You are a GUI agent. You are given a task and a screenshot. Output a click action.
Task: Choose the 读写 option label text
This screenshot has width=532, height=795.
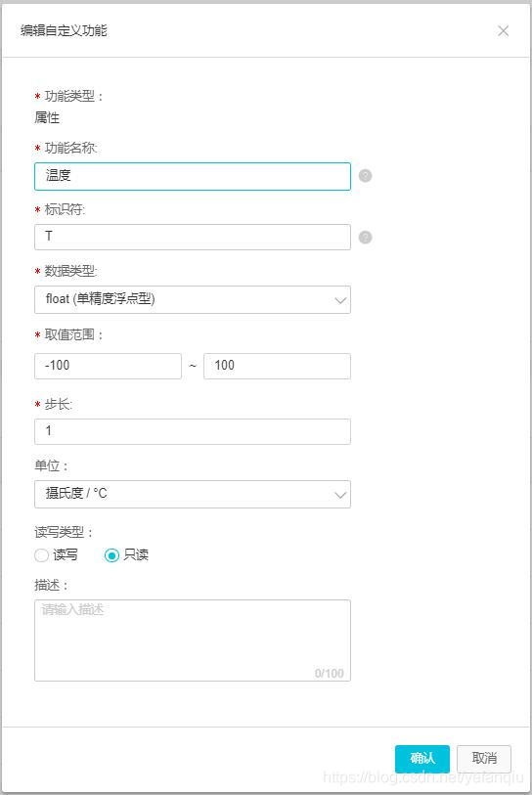66,555
